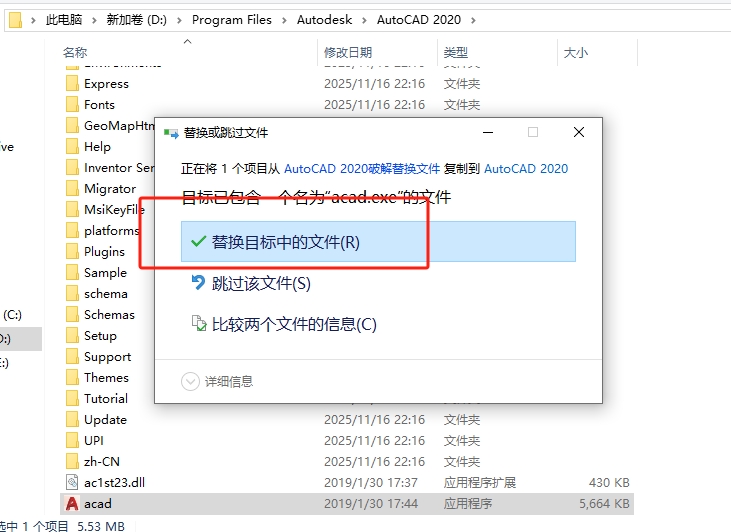Click the compare files document icon
Screen dimensions: 731x532
tap(199, 324)
